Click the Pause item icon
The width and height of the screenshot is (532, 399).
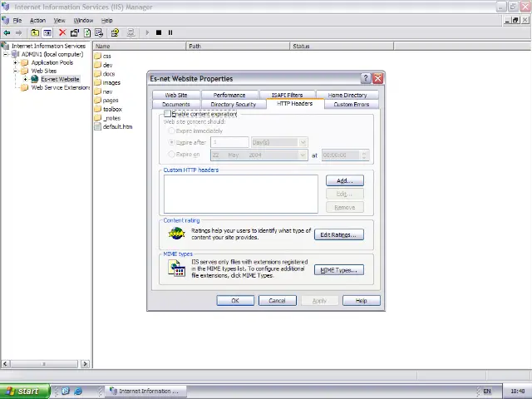coord(170,32)
